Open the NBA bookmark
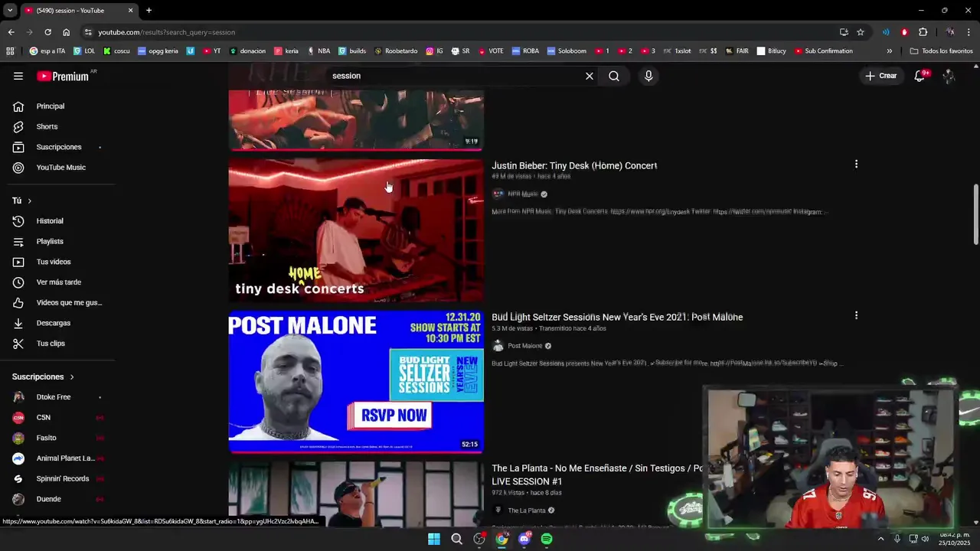 point(318,51)
